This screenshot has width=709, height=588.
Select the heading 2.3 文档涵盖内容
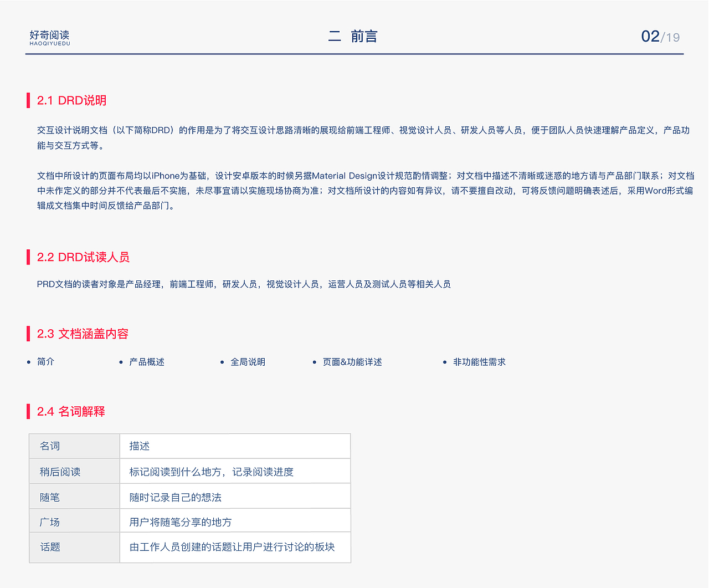point(83,334)
